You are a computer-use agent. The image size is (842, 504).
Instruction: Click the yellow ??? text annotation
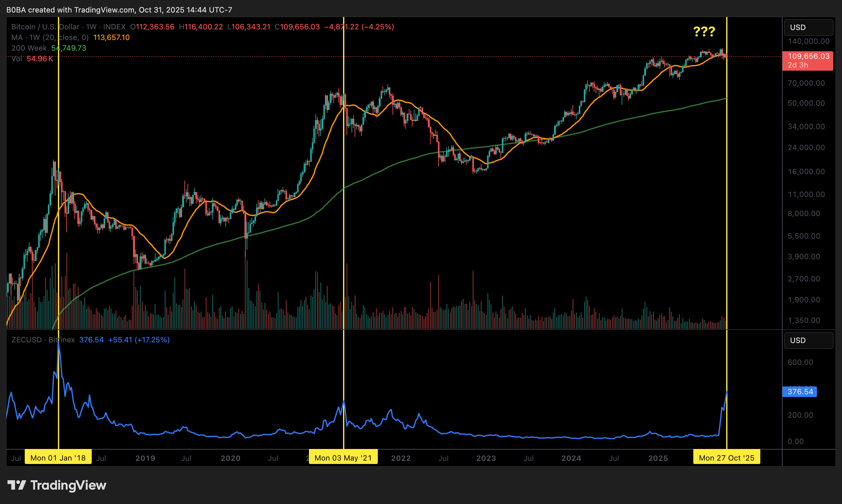click(704, 32)
